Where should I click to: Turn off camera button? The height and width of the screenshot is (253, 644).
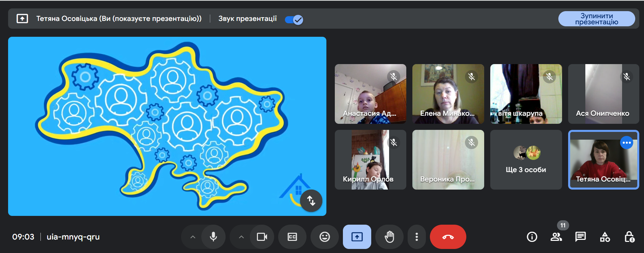262,237
